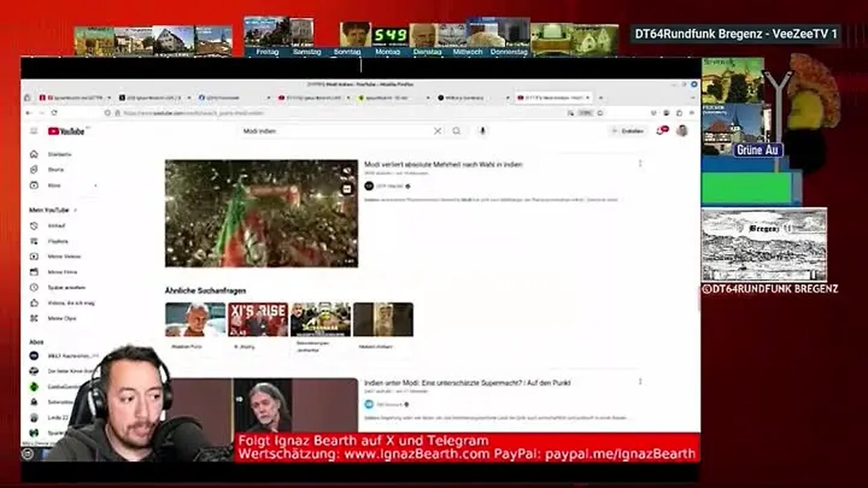Image resolution: width=868 pixels, height=488 pixels.
Task: Go back with the Firefox back arrow
Action: (28, 113)
